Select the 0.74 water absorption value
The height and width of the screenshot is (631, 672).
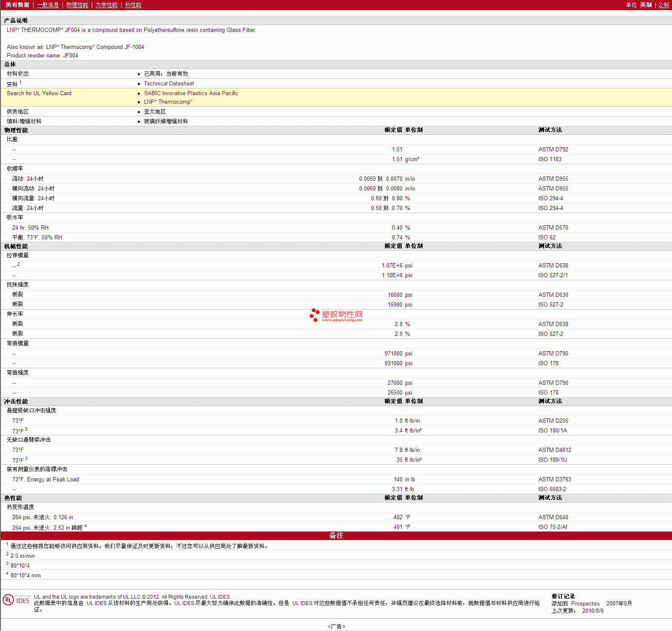pyautogui.click(x=397, y=238)
